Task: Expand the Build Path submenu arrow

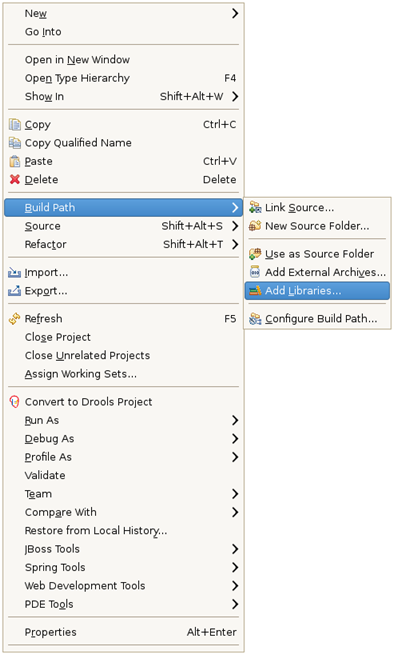Action: pos(235,208)
